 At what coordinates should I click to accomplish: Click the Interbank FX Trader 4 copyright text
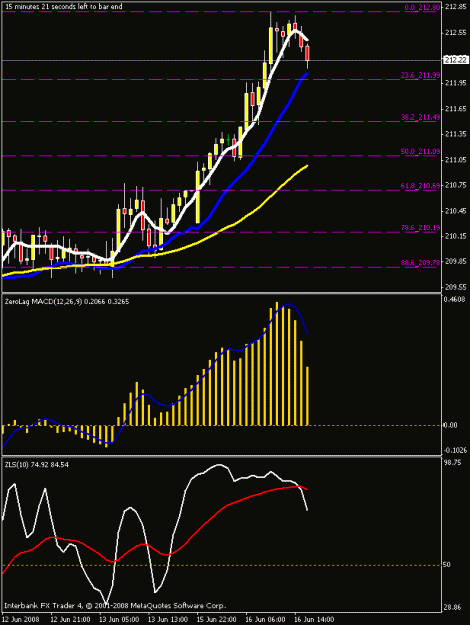(x=115, y=605)
